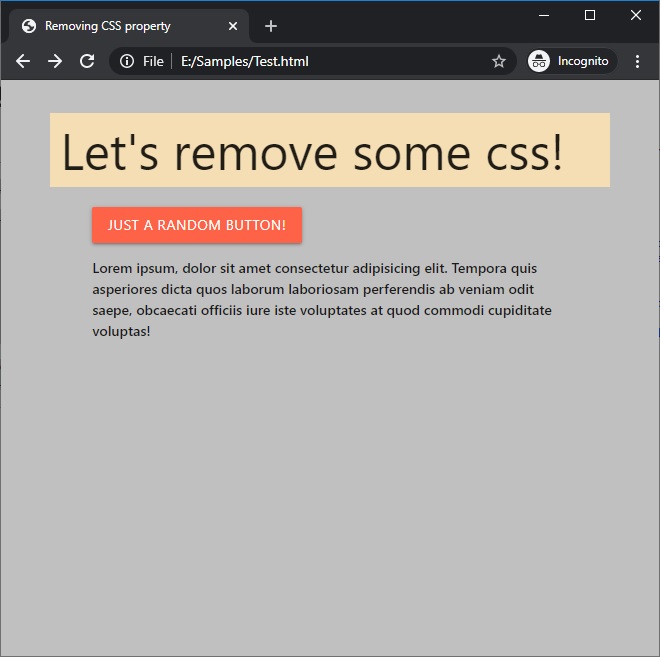The image size is (660, 657).
Task: Click the File label in the address bar
Action: click(x=153, y=61)
